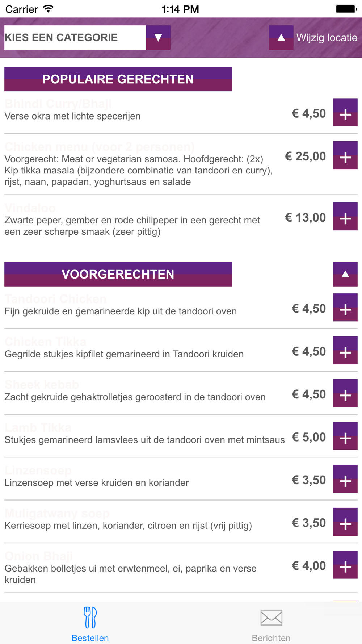
Task: Click the Kies een categorie field
Action: point(75,38)
